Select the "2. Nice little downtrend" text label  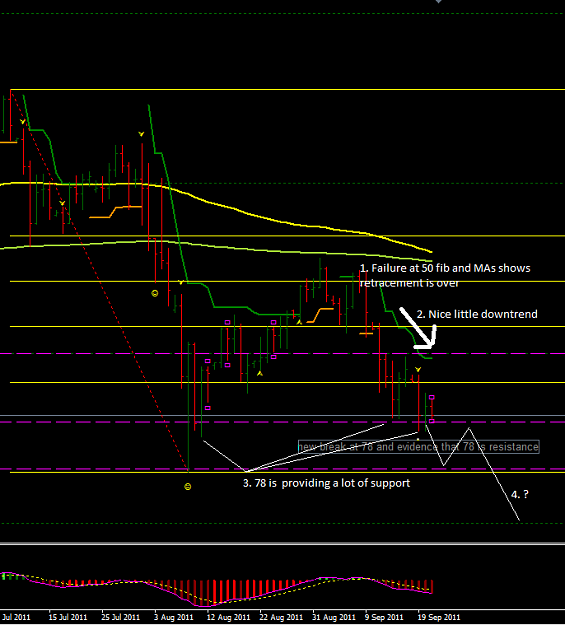[x=477, y=314]
